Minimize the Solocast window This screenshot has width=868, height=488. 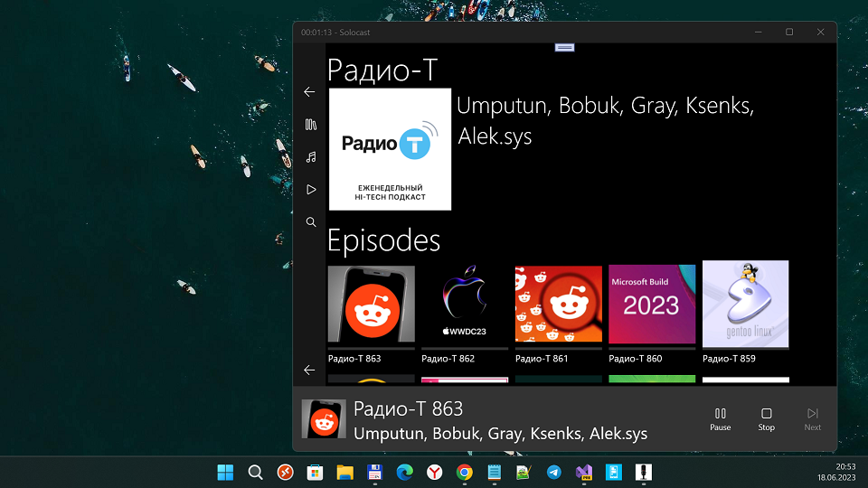[759, 33]
